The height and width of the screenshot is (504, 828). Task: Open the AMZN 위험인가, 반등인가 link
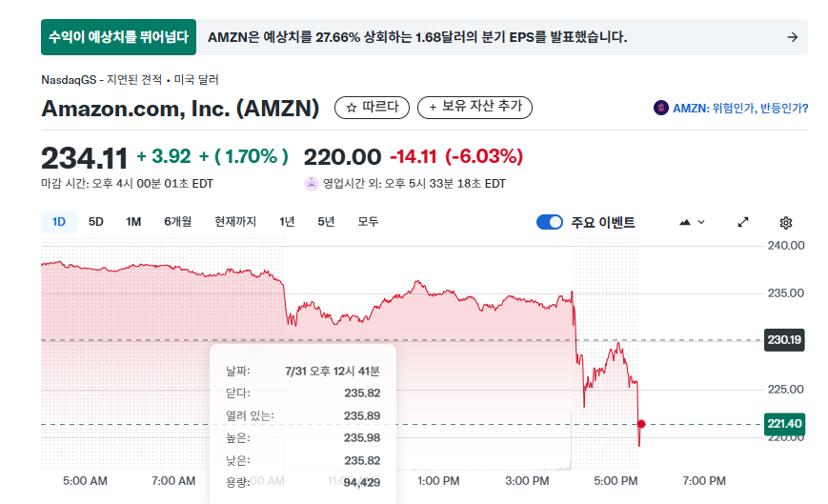[739, 109]
